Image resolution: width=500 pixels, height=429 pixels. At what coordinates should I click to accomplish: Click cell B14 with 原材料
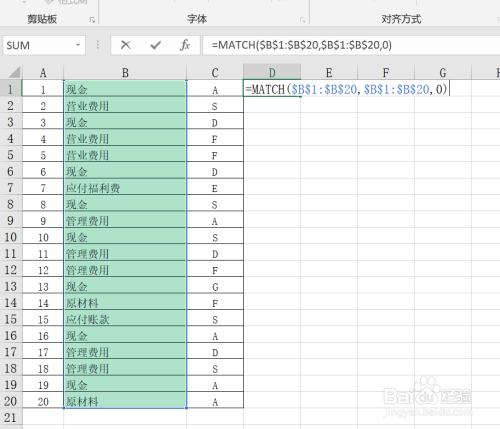[125, 303]
